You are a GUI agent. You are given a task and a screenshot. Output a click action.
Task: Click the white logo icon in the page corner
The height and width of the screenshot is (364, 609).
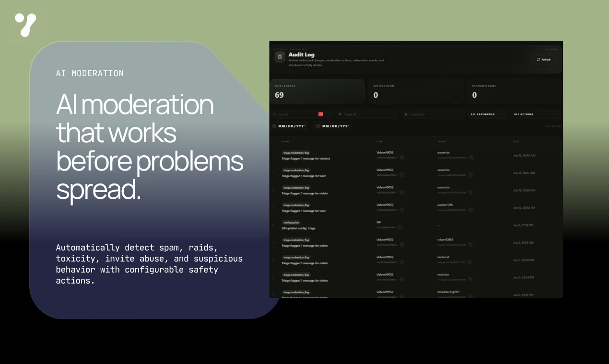[25, 25]
